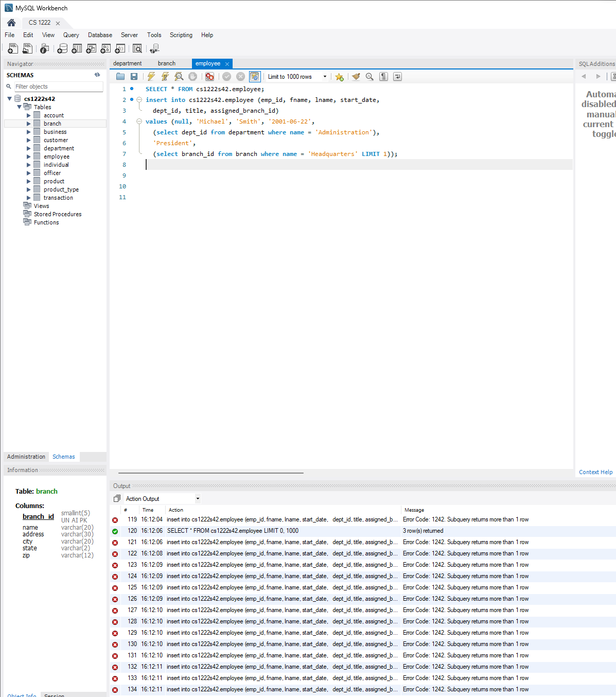This screenshot has height=697, width=616.
Task: Expand the transaction table node
Action: (x=29, y=198)
